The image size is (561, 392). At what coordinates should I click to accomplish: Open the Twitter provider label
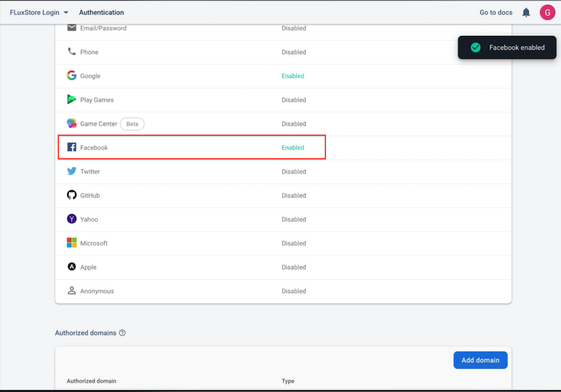coord(90,172)
